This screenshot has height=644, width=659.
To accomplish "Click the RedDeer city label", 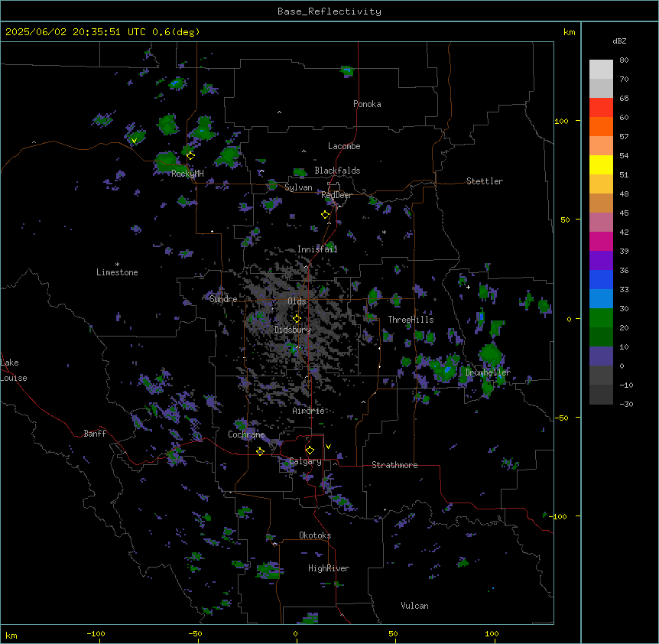I will click(336, 195).
